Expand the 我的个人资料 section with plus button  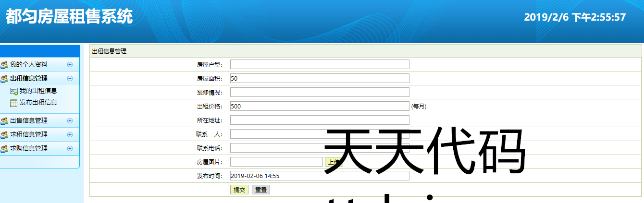pyautogui.click(x=70, y=65)
